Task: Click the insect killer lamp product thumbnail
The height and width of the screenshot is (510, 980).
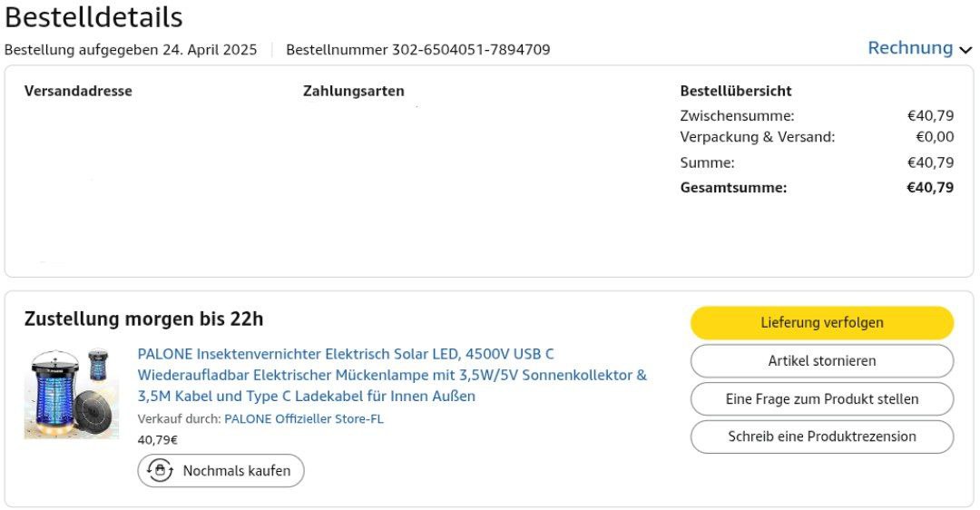Action: click(x=71, y=394)
